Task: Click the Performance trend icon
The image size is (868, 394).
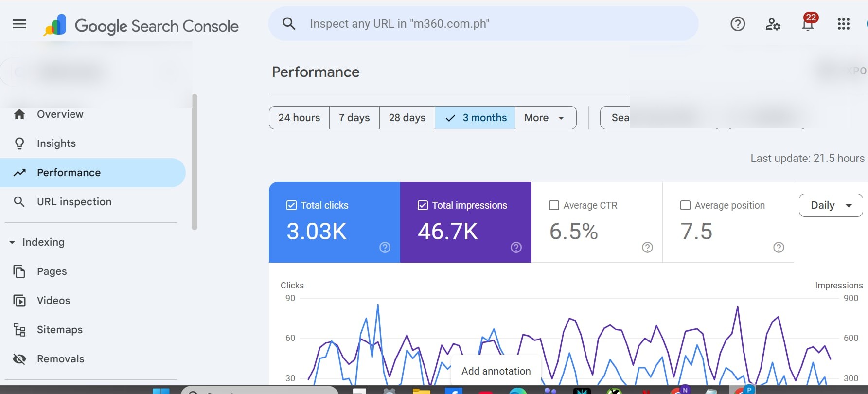Action: 19,173
